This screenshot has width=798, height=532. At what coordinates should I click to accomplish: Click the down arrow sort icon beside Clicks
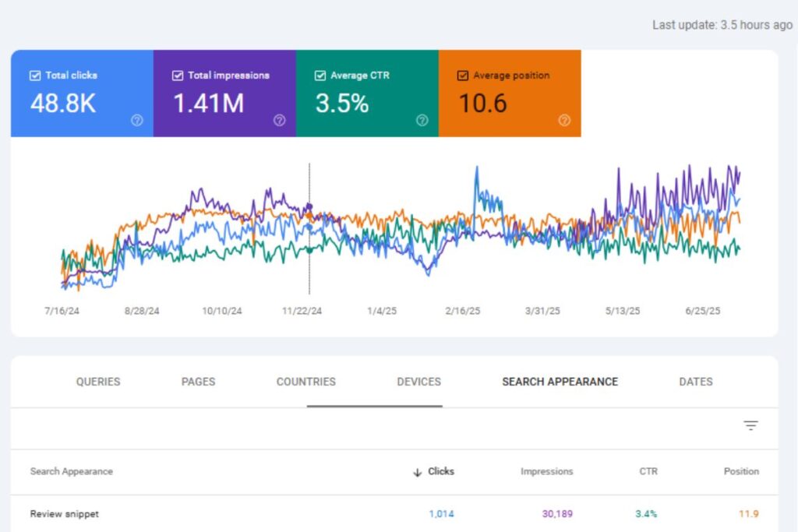tap(418, 472)
